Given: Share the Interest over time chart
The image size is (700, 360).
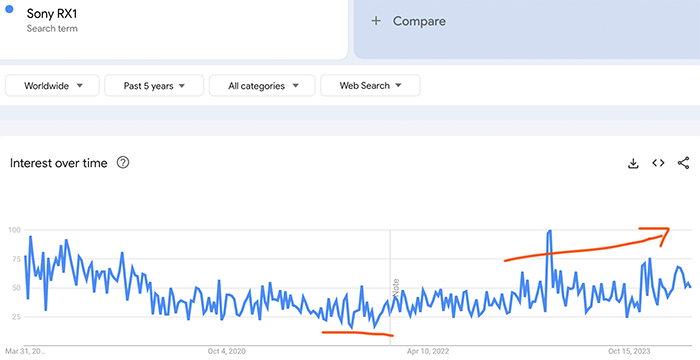Looking at the screenshot, I should pos(683,163).
